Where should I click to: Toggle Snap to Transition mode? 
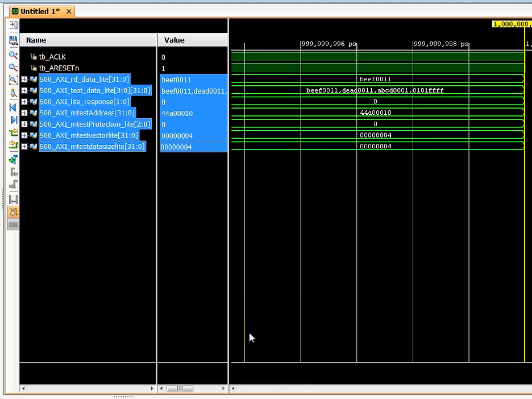tap(13, 212)
